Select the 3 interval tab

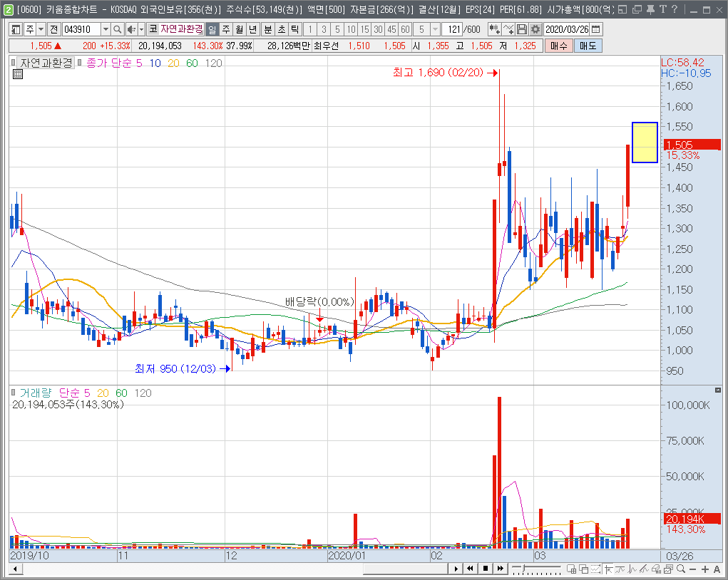324,30
